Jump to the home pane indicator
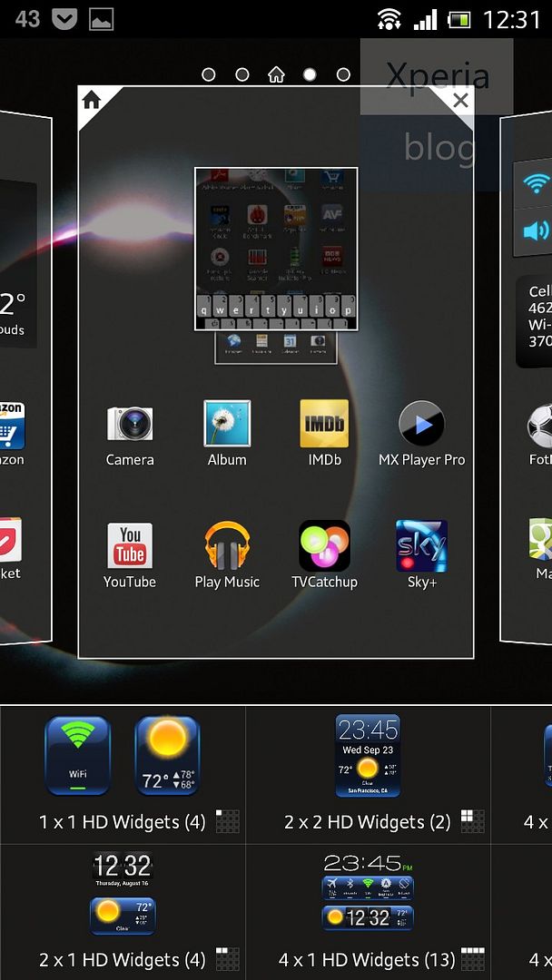The image size is (552, 980). coord(276,75)
